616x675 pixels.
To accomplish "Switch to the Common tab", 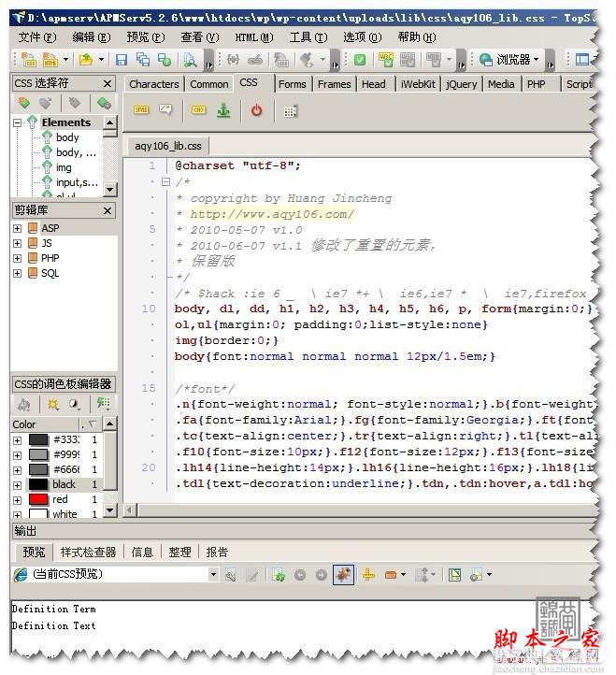I will (209, 84).
